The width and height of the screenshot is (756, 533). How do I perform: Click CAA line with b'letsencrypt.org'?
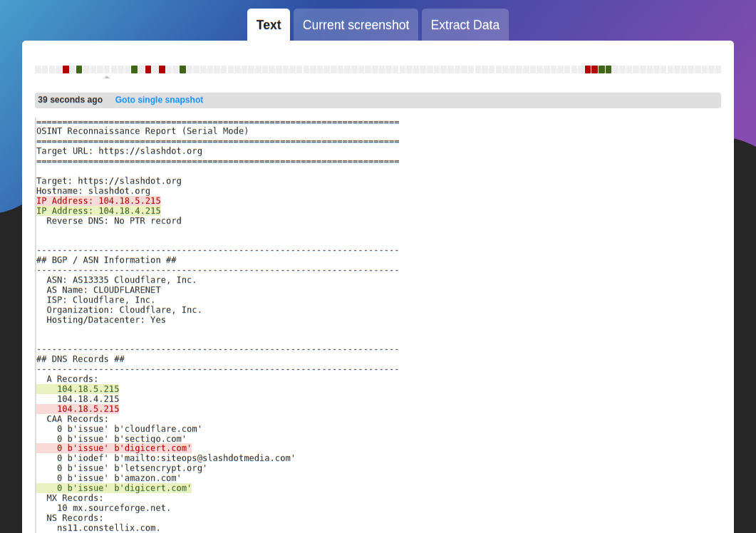click(132, 468)
